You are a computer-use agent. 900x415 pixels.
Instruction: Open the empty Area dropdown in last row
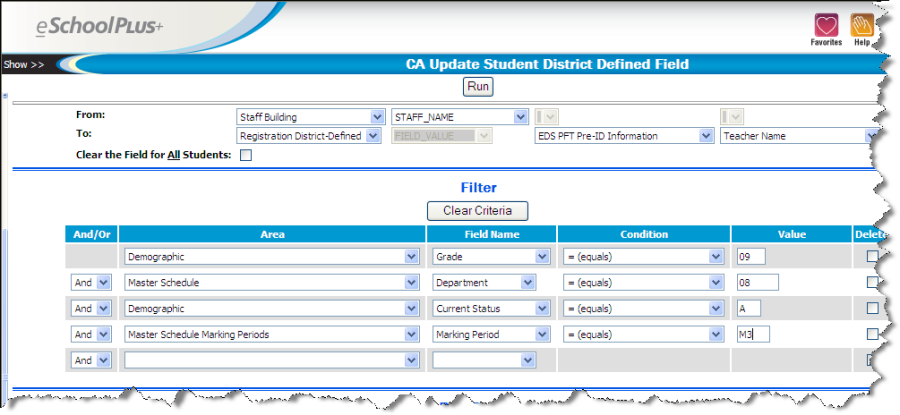[270, 360]
